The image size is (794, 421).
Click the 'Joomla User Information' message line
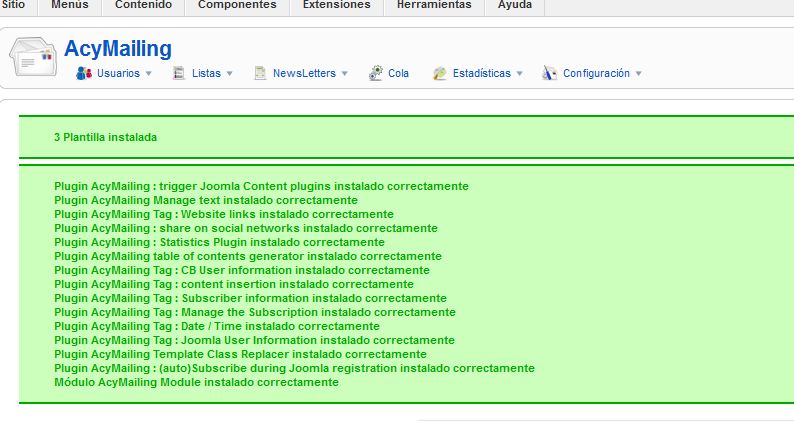[x=254, y=340]
